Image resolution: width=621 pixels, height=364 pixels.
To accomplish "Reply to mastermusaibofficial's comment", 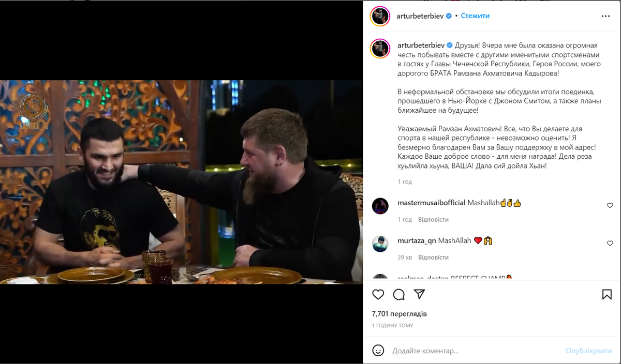I will point(433,220).
